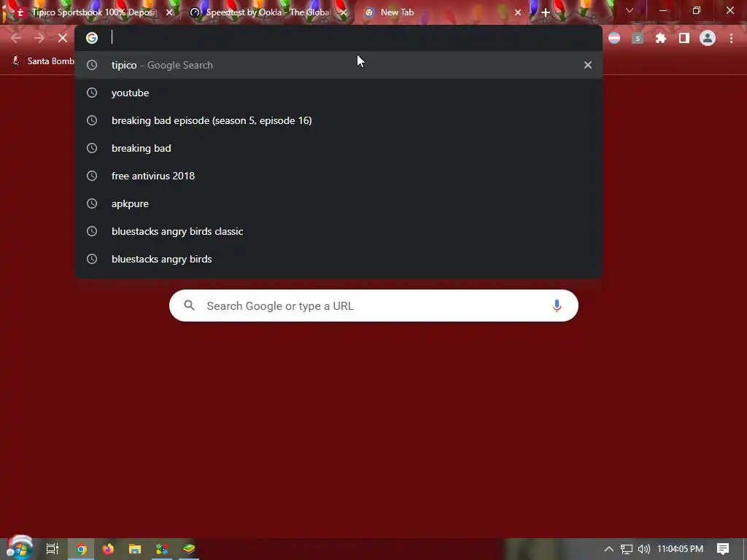This screenshot has width=747, height=560.
Task: Go back to previous page
Action: coord(16,38)
